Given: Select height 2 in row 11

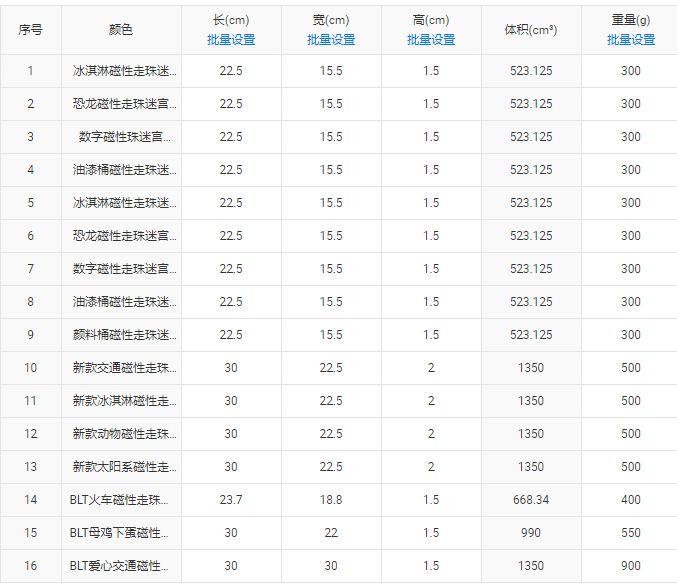Looking at the screenshot, I should pyautogui.click(x=431, y=401).
